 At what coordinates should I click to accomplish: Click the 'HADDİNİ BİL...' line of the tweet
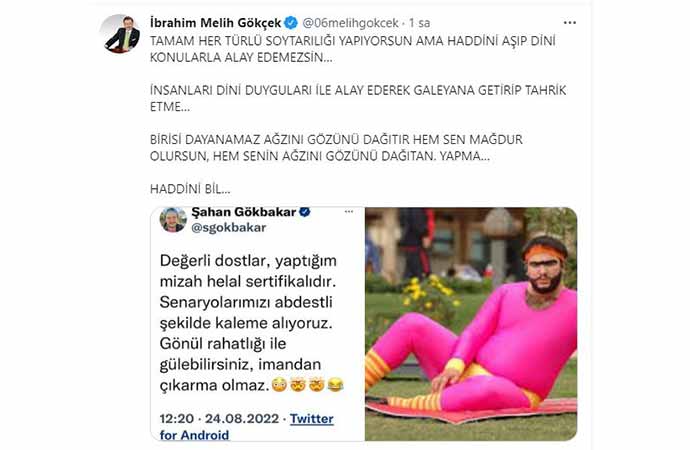click(x=190, y=189)
